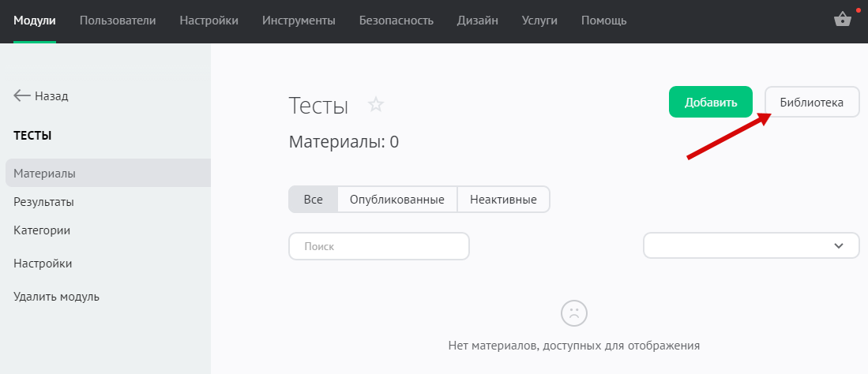Click the Назад back arrow icon
The width and height of the screenshot is (868, 374).
click(22, 95)
